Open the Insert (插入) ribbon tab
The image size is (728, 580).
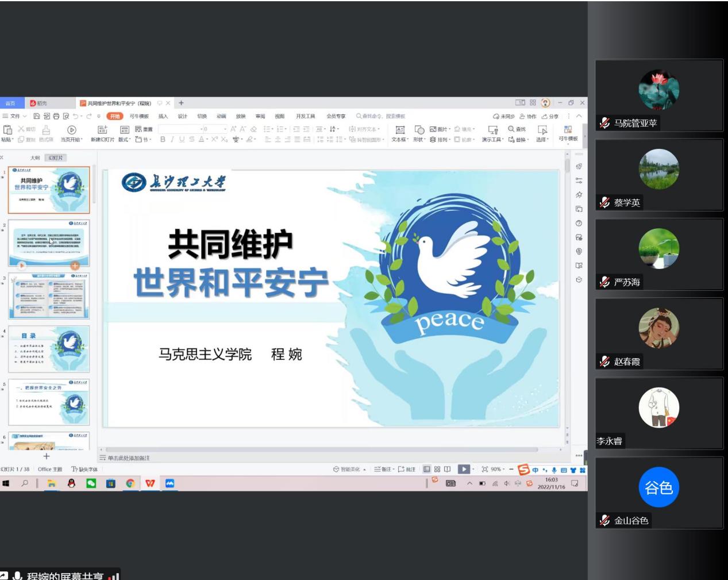pos(163,116)
